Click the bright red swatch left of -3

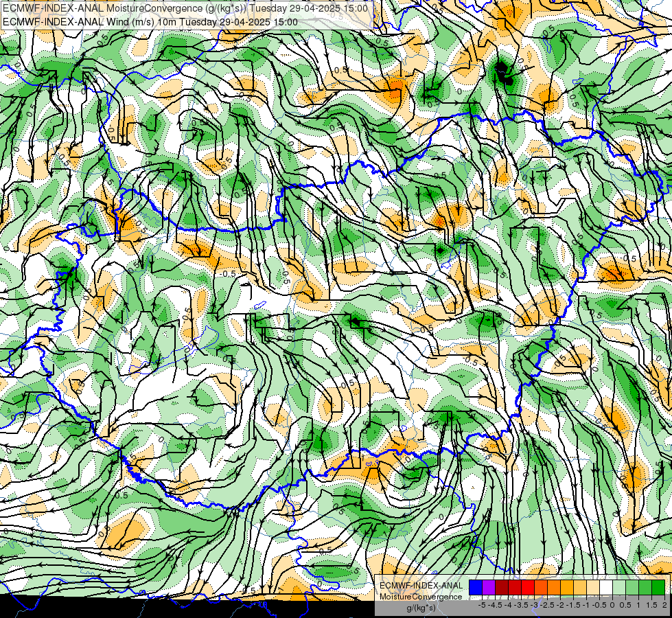528,587
